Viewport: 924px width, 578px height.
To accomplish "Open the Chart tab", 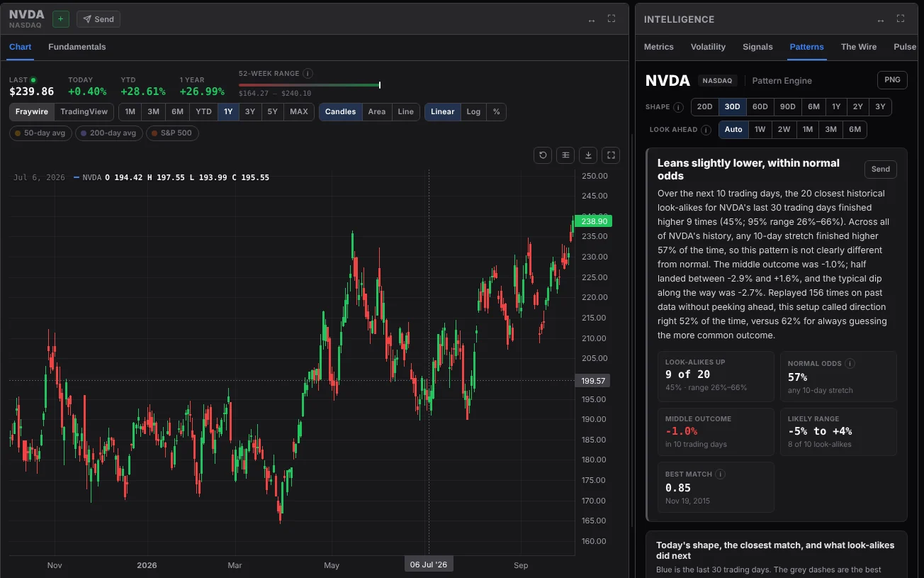I will pyautogui.click(x=20, y=47).
